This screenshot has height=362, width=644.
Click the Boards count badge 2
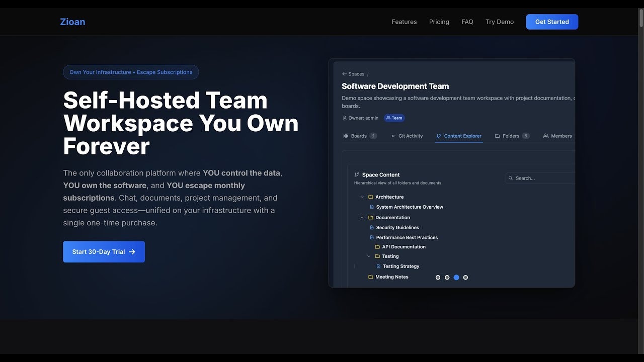tap(373, 136)
